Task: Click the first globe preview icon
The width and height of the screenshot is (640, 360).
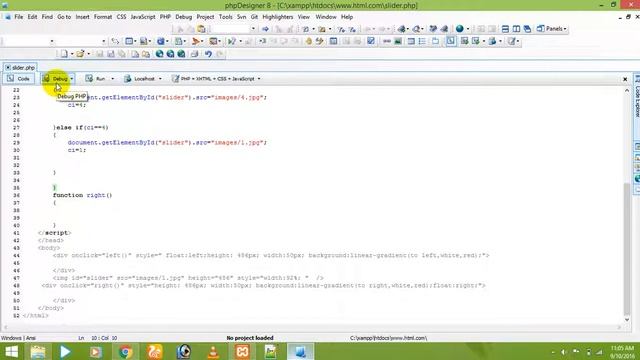Action: (x=160, y=54)
